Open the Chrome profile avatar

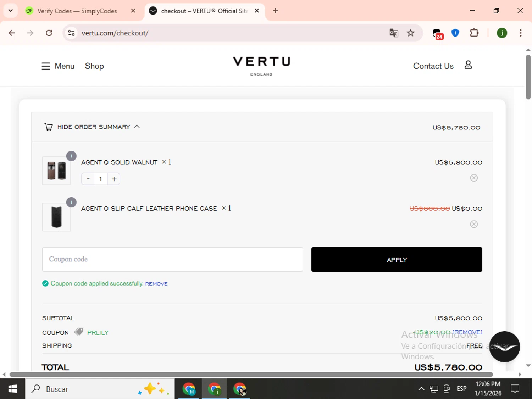[x=502, y=33]
